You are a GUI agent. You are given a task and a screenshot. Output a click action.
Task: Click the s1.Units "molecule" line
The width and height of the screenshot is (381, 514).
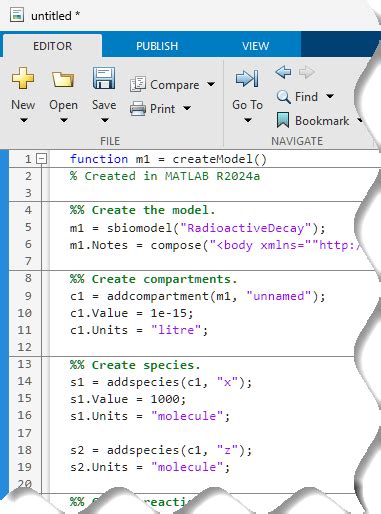pyautogui.click(x=150, y=416)
